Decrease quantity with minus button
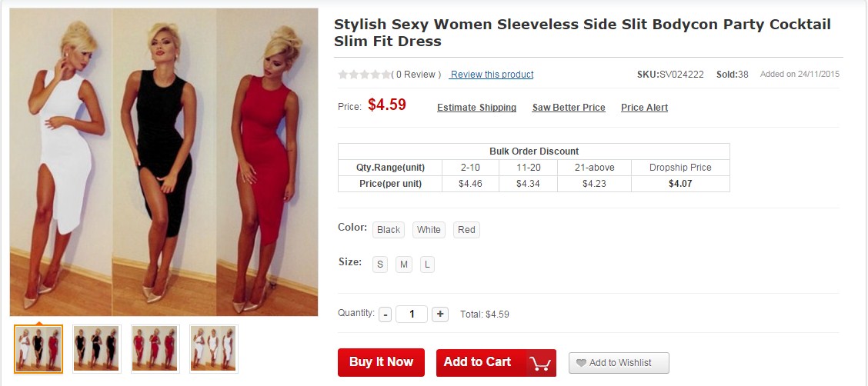The width and height of the screenshot is (868, 386). coord(385,314)
